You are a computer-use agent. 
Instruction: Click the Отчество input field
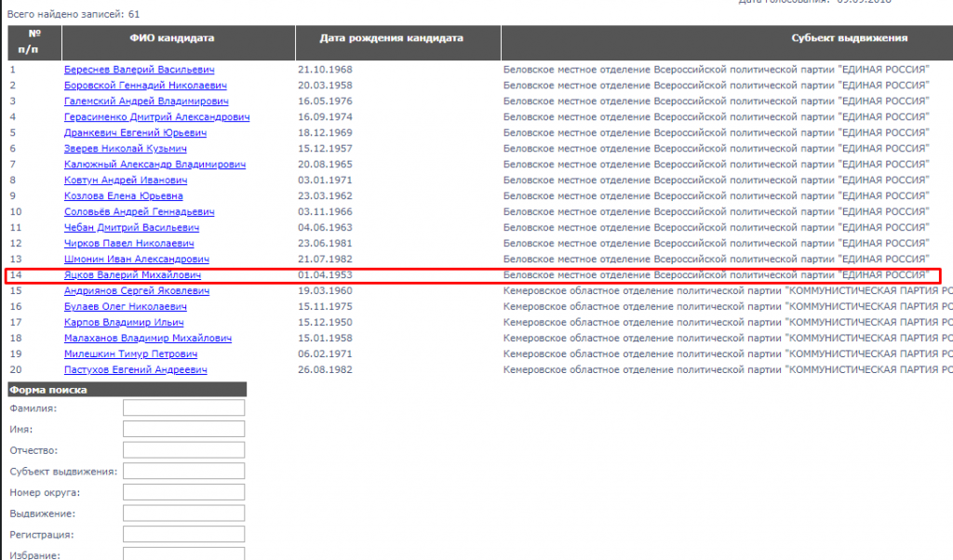pos(183,450)
